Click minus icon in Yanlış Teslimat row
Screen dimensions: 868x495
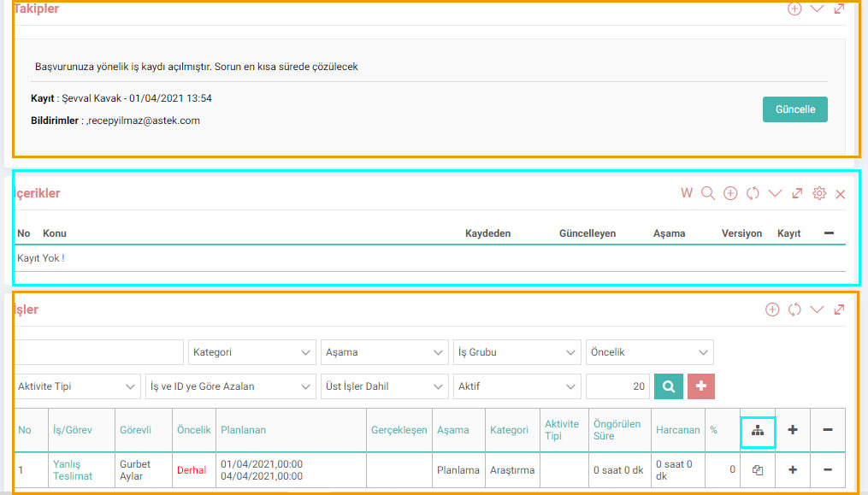click(828, 469)
